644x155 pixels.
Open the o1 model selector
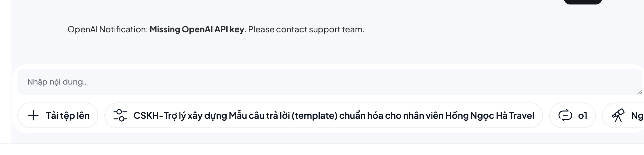572,115
